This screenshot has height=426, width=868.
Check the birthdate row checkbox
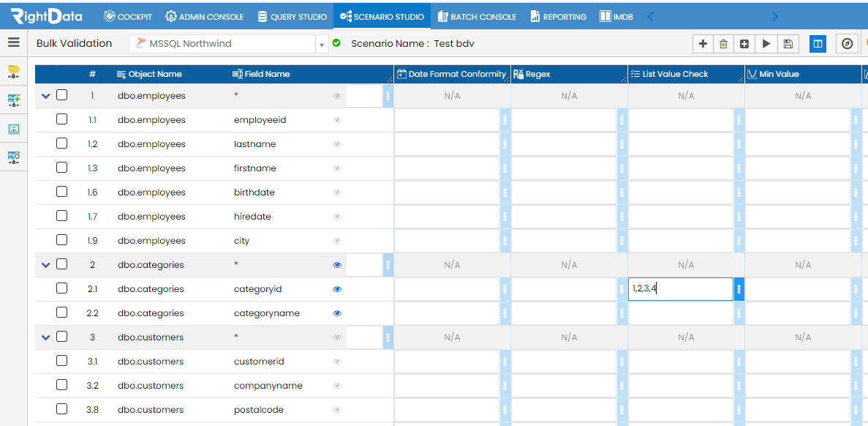click(x=62, y=191)
